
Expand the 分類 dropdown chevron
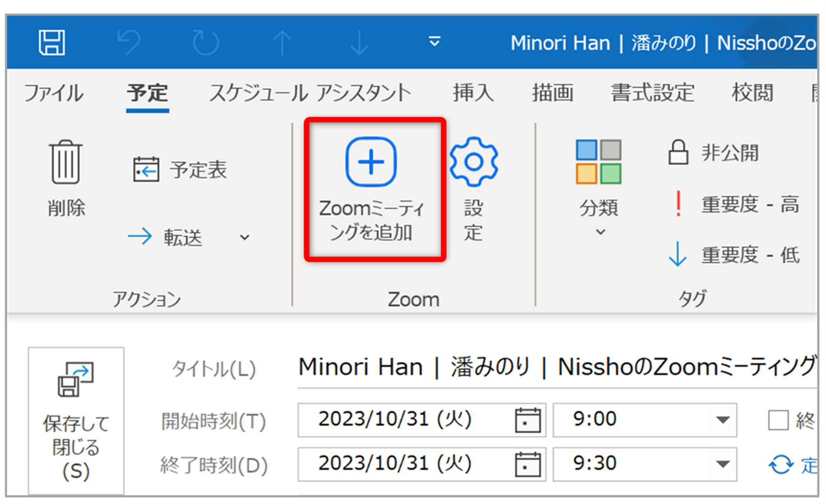[x=600, y=232]
